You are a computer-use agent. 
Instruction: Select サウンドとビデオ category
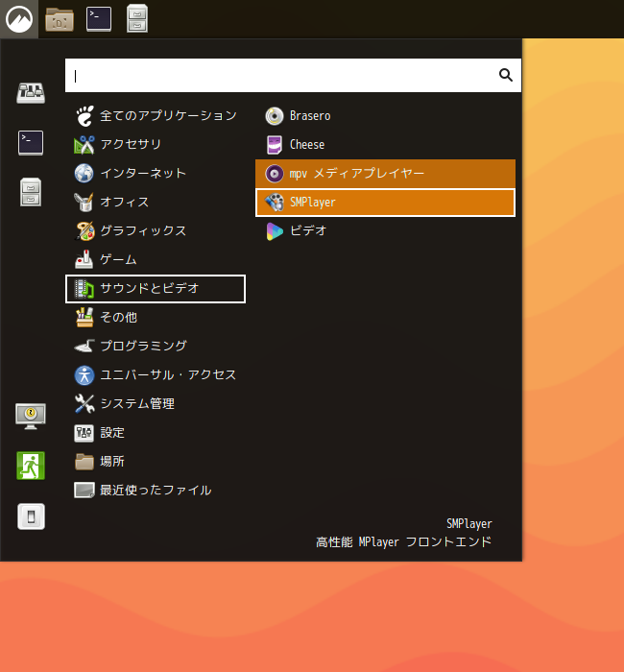[156, 288]
